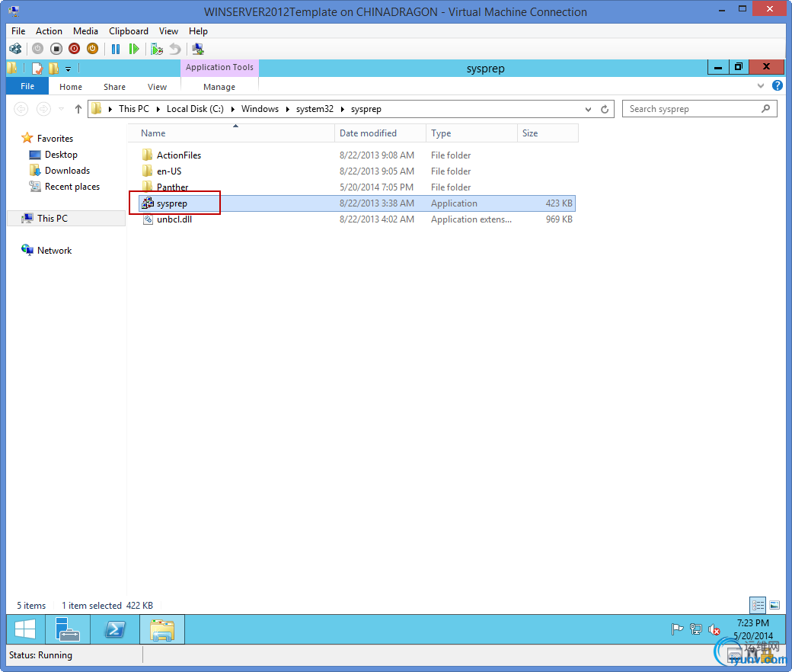Launch PowerShell from the taskbar

[115, 629]
